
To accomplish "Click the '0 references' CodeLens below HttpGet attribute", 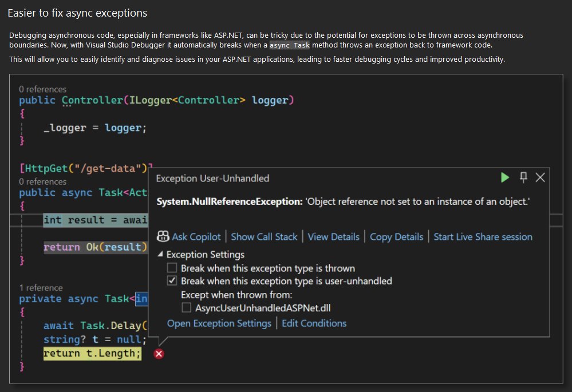I will (x=43, y=181).
